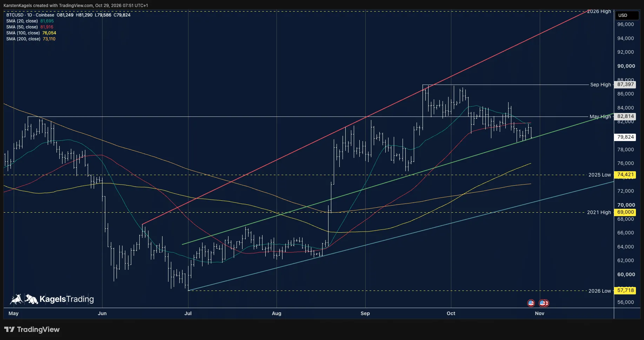The image size is (644, 340).
Task: Click the SMA 200 value 73,110
Action: [x=49, y=39]
